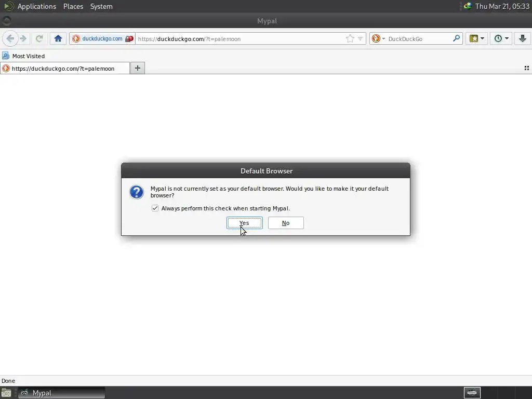This screenshot has height=399, width=532.
Task: Open a new tab with plus button
Action: coord(137,68)
